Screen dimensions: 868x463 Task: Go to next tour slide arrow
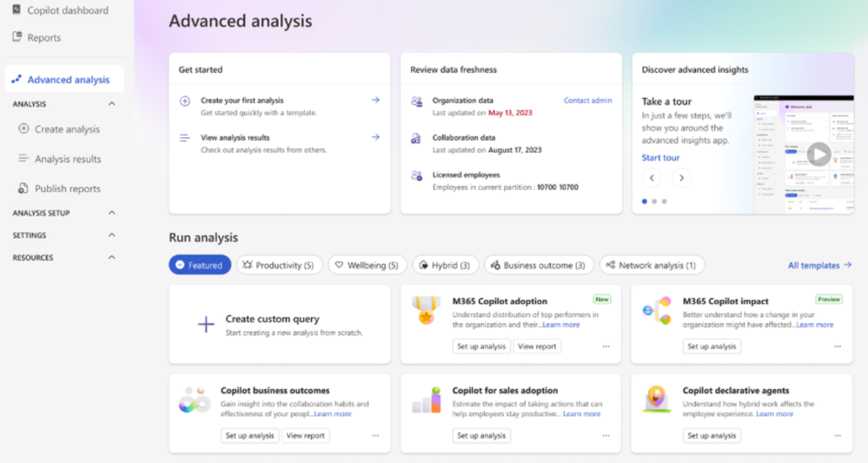(x=681, y=177)
